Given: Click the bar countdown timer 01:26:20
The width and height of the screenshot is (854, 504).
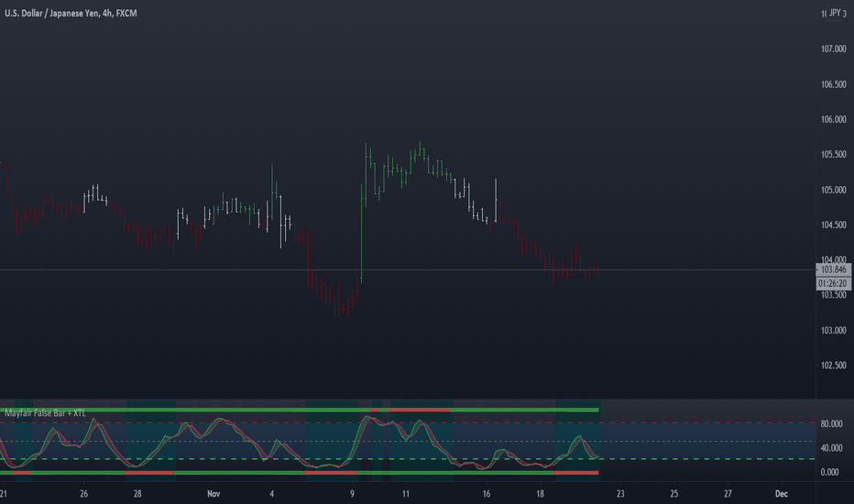Looking at the screenshot, I should click(x=833, y=283).
